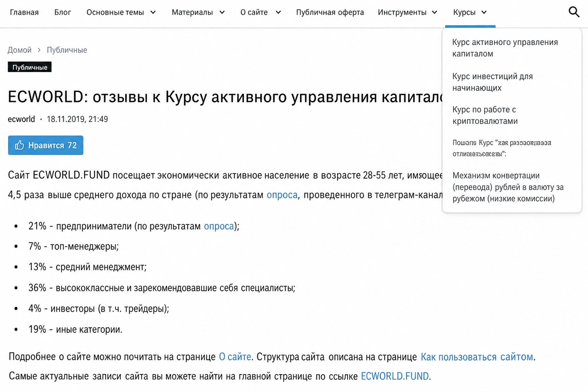
Task: Expand the Основные темы dropdown arrow
Action: click(x=153, y=12)
